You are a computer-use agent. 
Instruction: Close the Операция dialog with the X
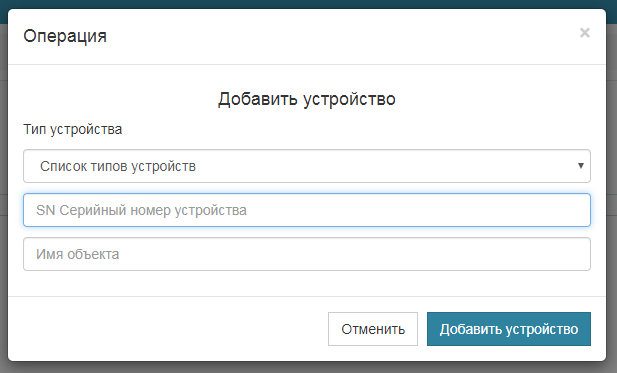(x=585, y=33)
